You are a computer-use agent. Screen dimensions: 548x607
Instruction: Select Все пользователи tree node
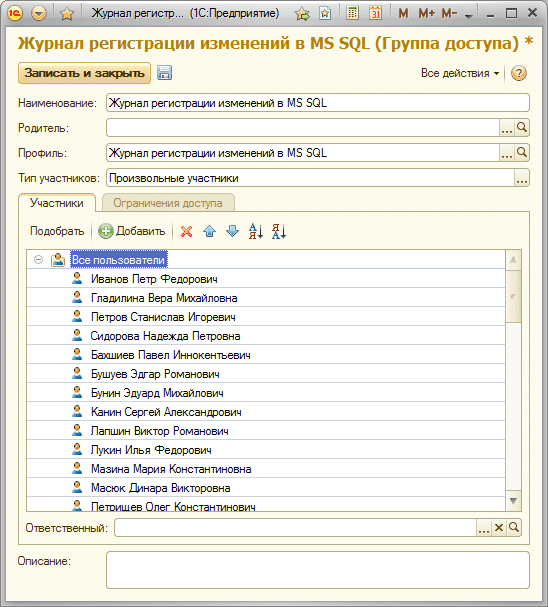[x=119, y=260]
